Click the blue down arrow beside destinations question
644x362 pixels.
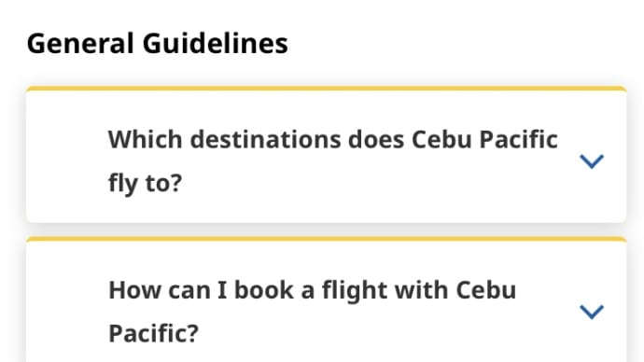point(592,161)
